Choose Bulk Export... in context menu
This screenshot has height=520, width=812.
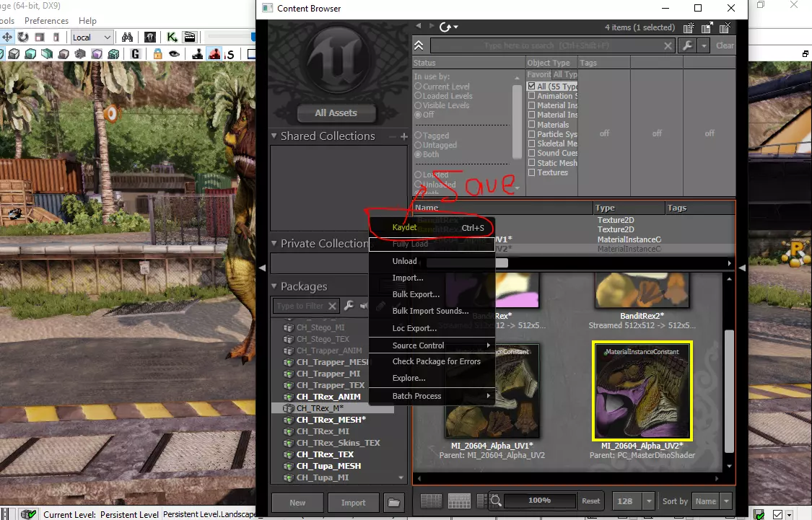click(432, 294)
